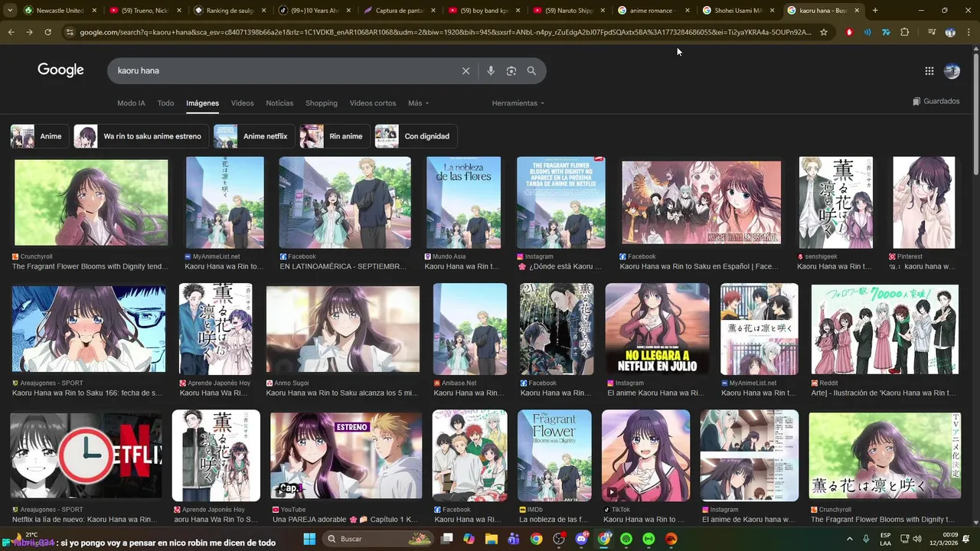Open the Windows Start menu
The width and height of the screenshot is (980, 551).
309,539
